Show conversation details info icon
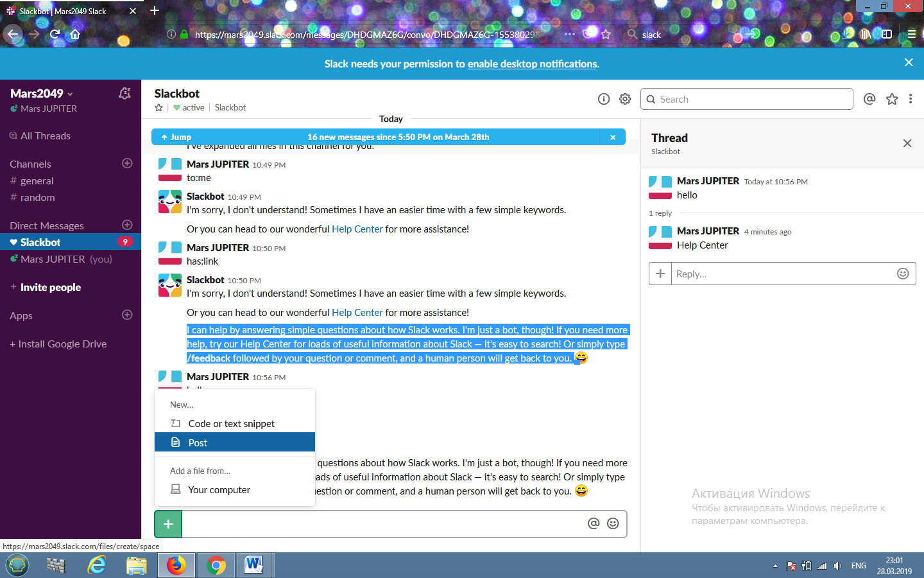The width and height of the screenshot is (924, 578). (604, 99)
